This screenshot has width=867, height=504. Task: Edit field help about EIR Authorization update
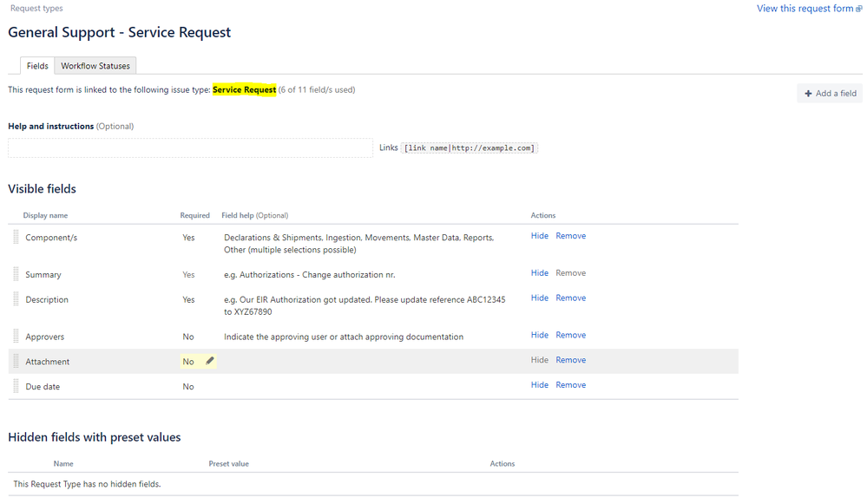tap(365, 305)
